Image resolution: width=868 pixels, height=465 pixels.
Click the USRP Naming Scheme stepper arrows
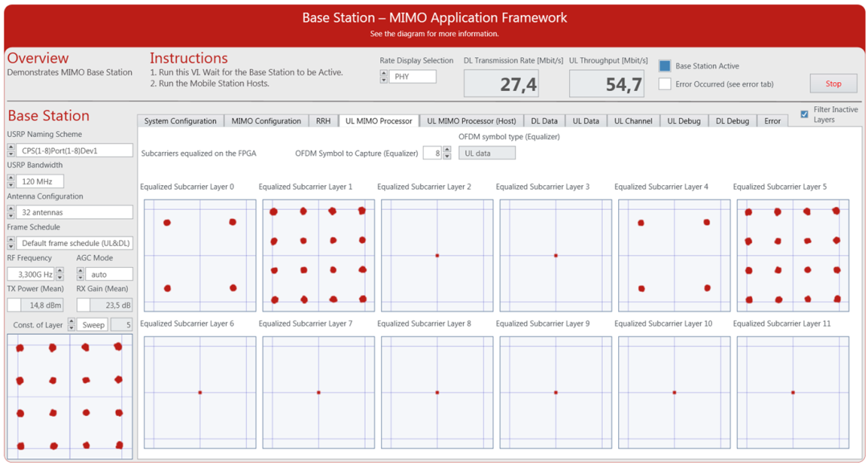point(11,150)
